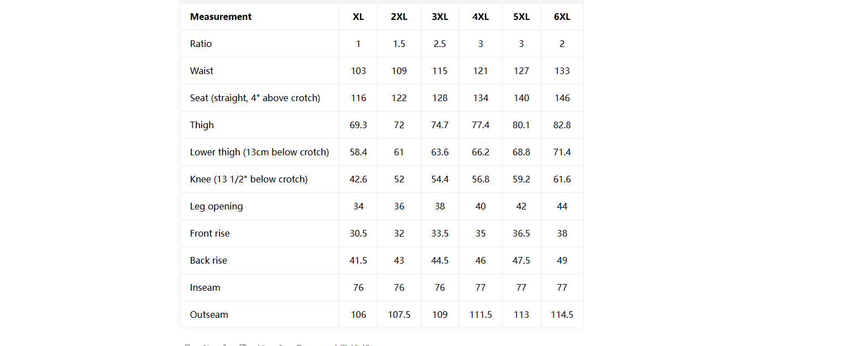The height and width of the screenshot is (346, 868).
Task: Click the Knee (13 1/2" below crotch) label
Action: (249, 179)
